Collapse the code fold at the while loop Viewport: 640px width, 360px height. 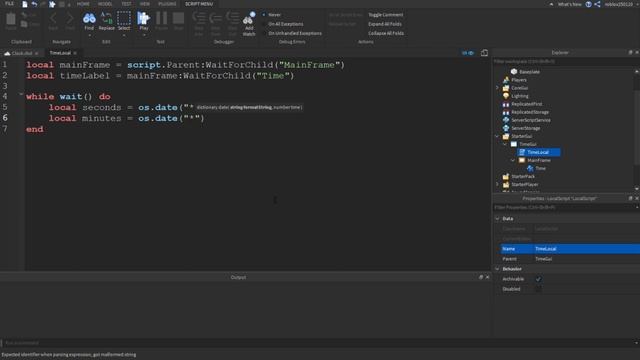(x=21, y=94)
